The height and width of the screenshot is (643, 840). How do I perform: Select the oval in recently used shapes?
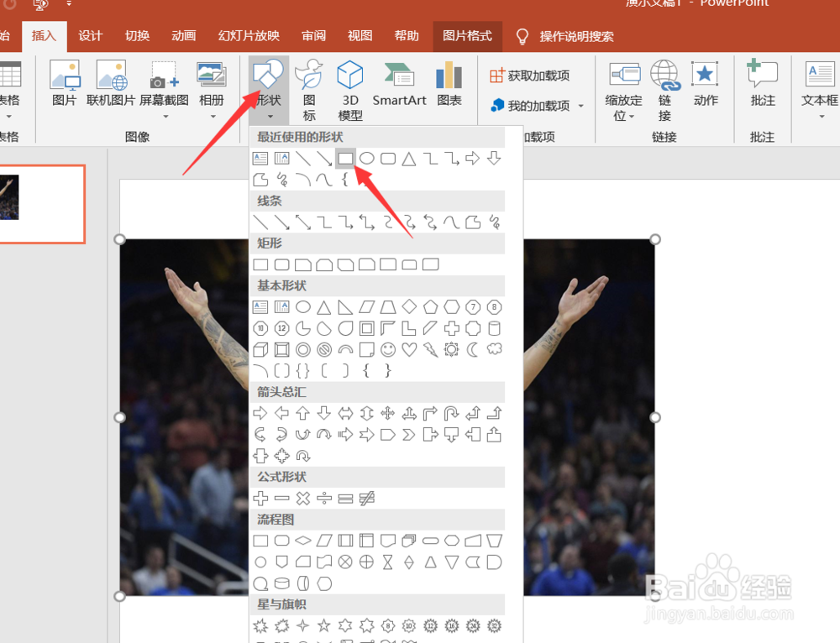pyautogui.click(x=367, y=159)
